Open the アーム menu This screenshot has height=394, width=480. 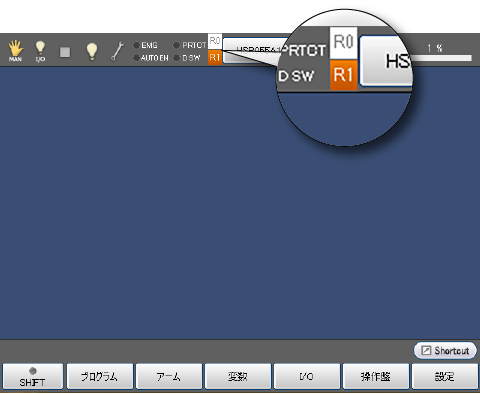pyautogui.click(x=169, y=377)
